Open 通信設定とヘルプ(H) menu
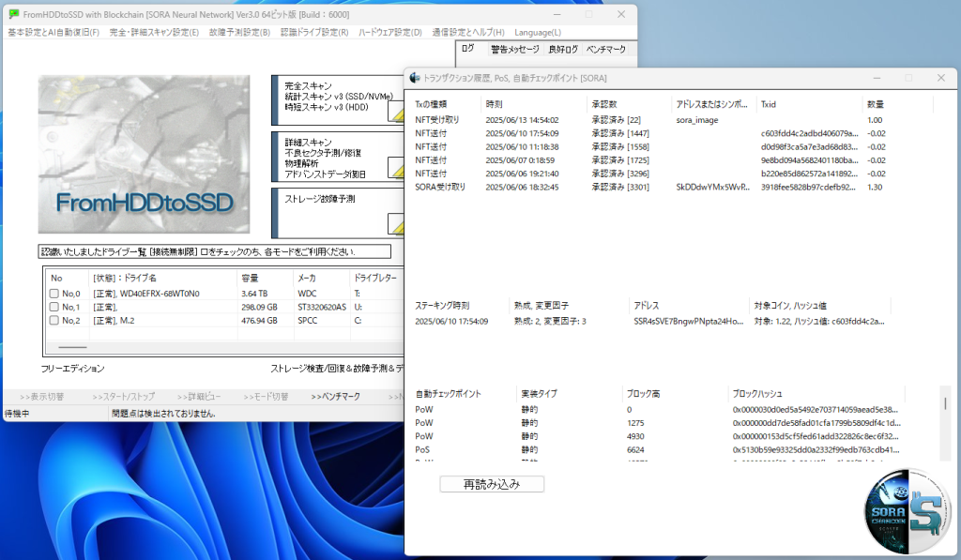 [468, 33]
